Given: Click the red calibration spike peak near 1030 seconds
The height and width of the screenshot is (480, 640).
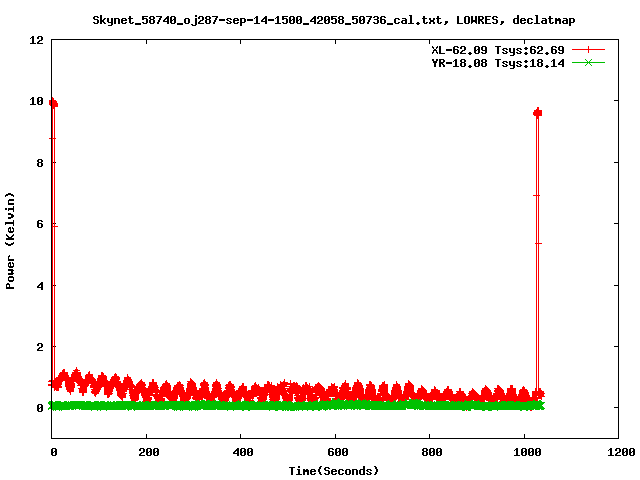Looking at the screenshot, I should coord(538,113).
